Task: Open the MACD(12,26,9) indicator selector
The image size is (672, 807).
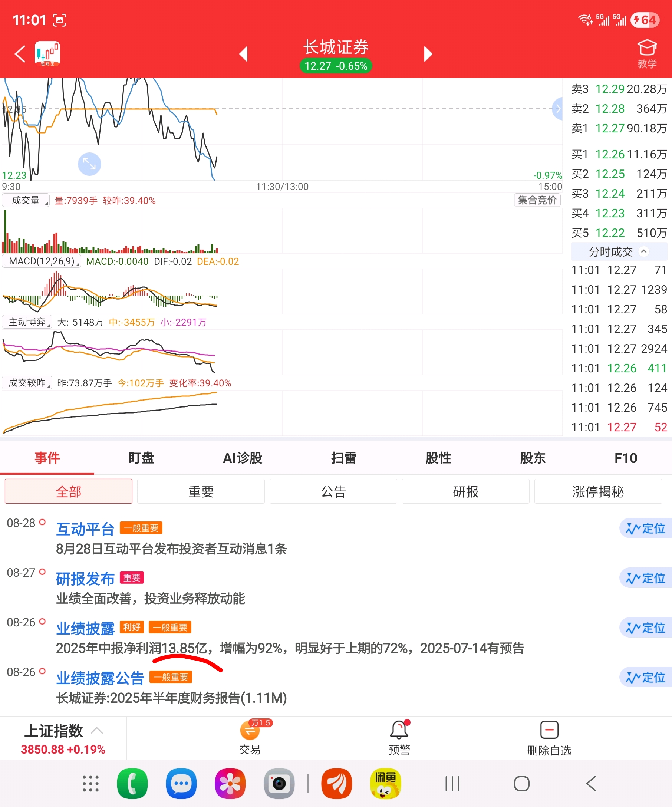Action: click(42, 261)
